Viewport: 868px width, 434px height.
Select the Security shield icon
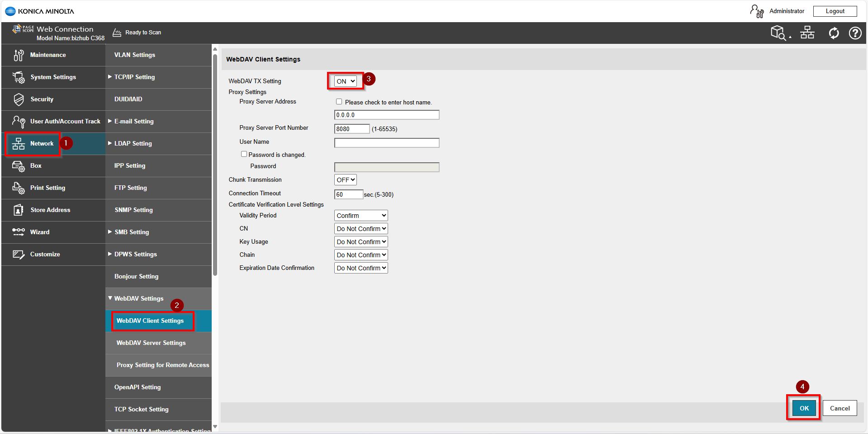coord(19,99)
